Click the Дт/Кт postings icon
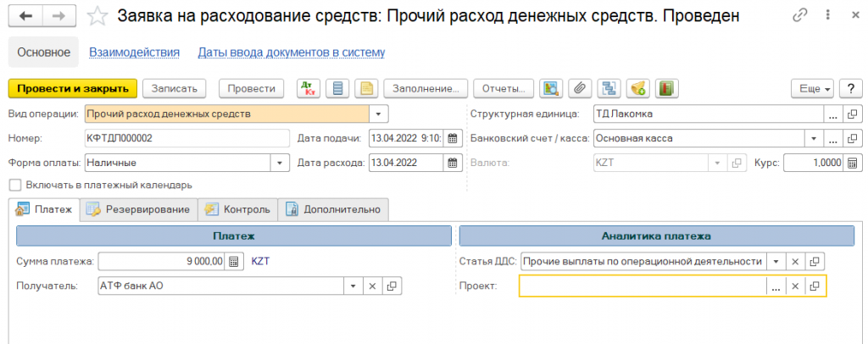This screenshot has width=868, height=344. coord(308,88)
